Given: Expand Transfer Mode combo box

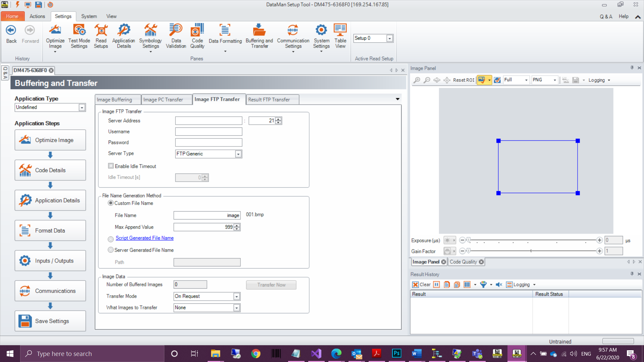Looking at the screenshot, I should [236, 296].
